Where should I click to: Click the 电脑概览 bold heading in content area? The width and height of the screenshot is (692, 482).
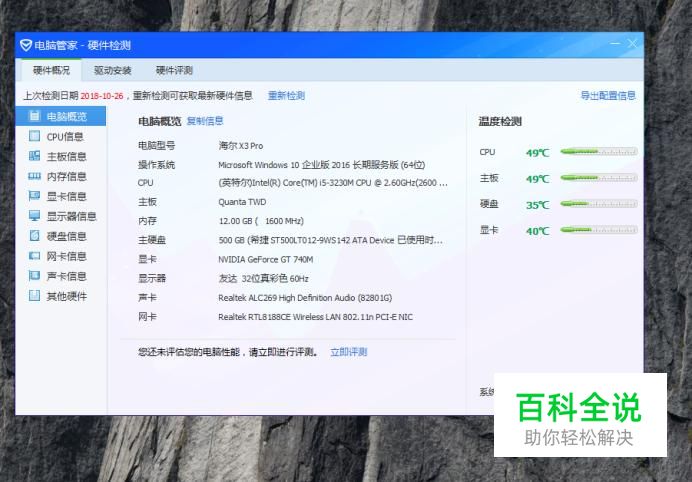point(159,121)
